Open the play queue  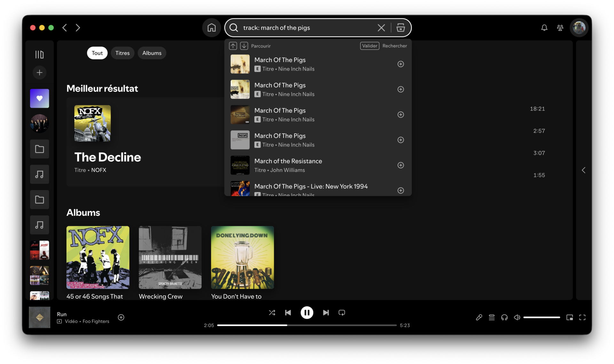(492, 318)
